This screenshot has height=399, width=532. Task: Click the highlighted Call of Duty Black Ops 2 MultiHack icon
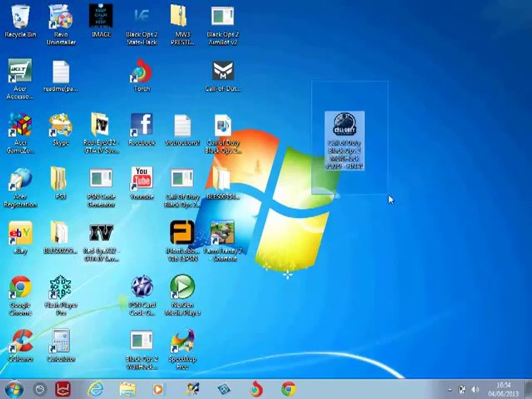tap(344, 140)
